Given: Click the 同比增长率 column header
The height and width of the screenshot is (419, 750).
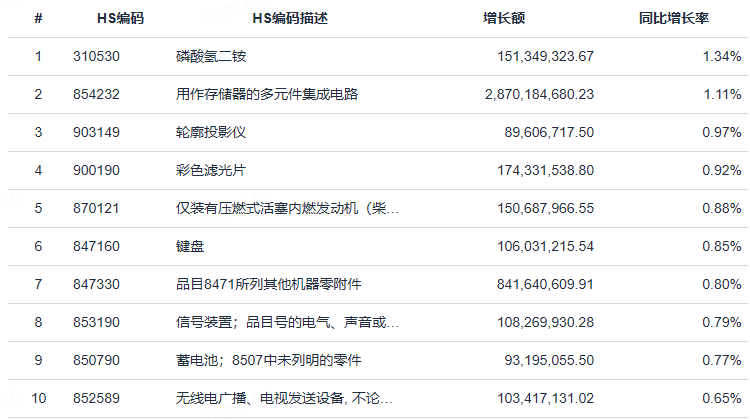Looking at the screenshot, I should [x=674, y=18].
